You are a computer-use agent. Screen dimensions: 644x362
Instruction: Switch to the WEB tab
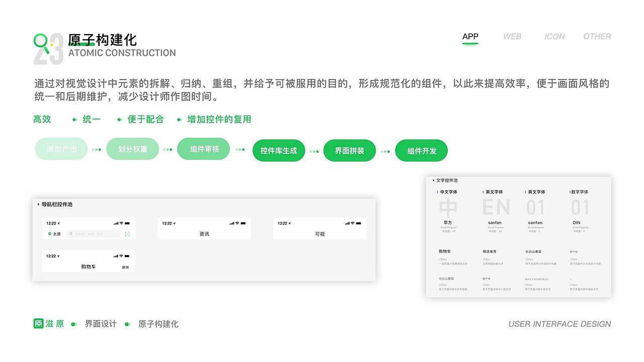[x=512, y=36]
